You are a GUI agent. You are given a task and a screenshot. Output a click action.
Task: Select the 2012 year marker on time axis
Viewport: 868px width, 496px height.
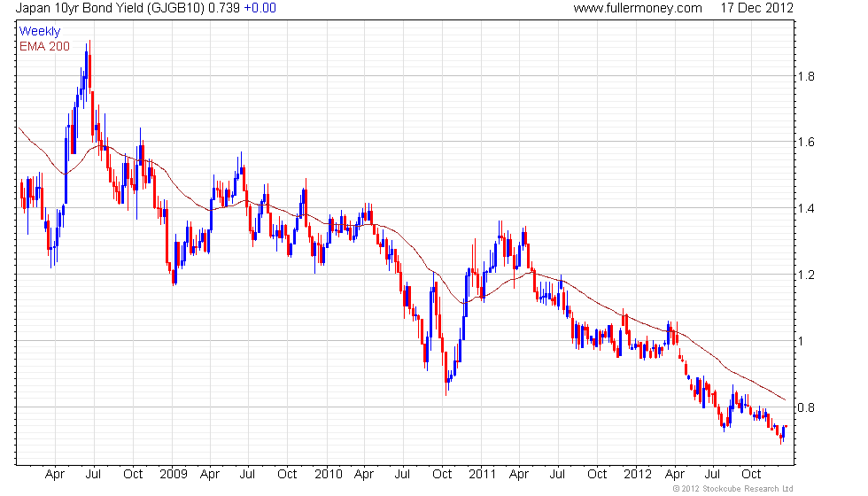click(x=637, y=475)
